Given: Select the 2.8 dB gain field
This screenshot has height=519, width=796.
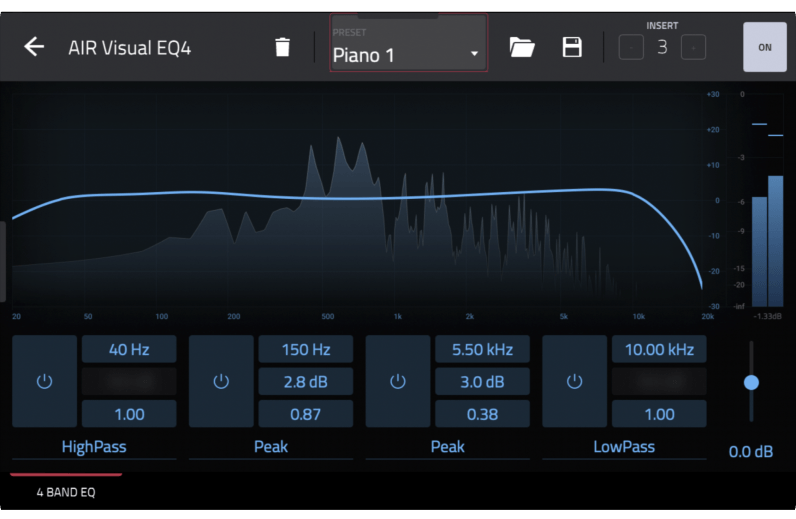Looking at the screenshot, I should (305, 381).
